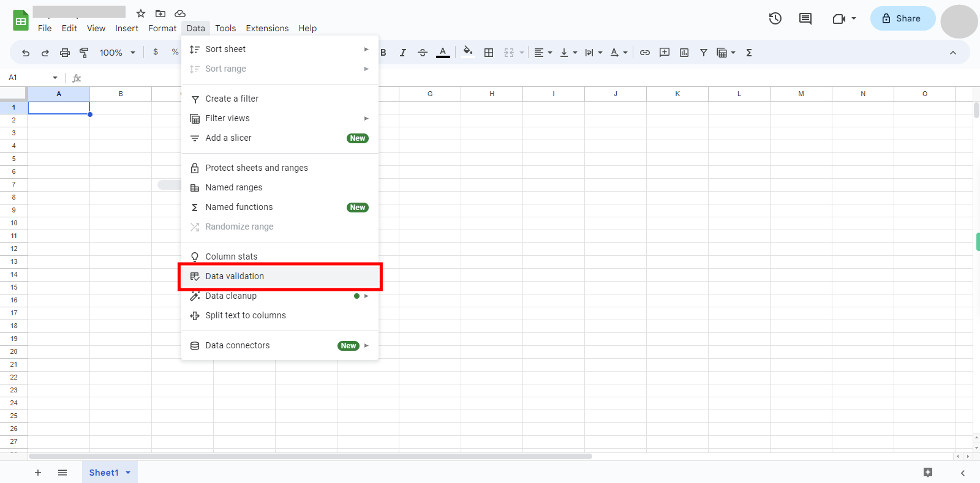
Task: Show the side panel chevron
Action: [x=963, y=473]
